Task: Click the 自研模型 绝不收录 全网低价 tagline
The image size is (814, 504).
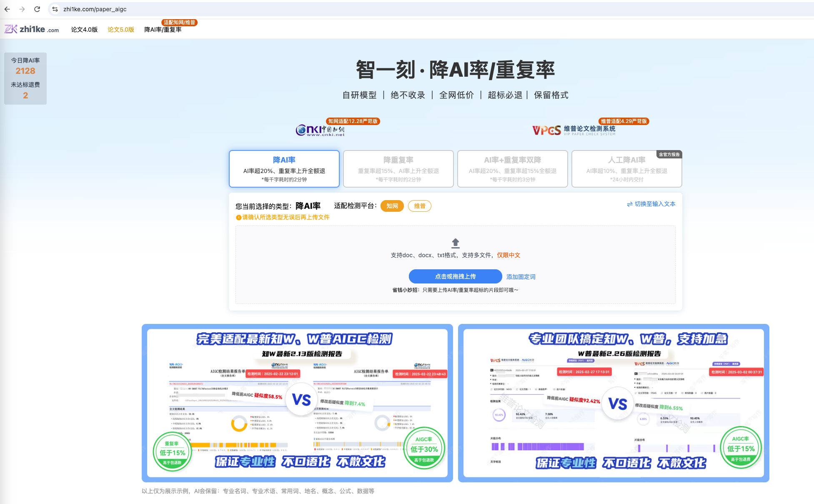Action: pos(456,95)
